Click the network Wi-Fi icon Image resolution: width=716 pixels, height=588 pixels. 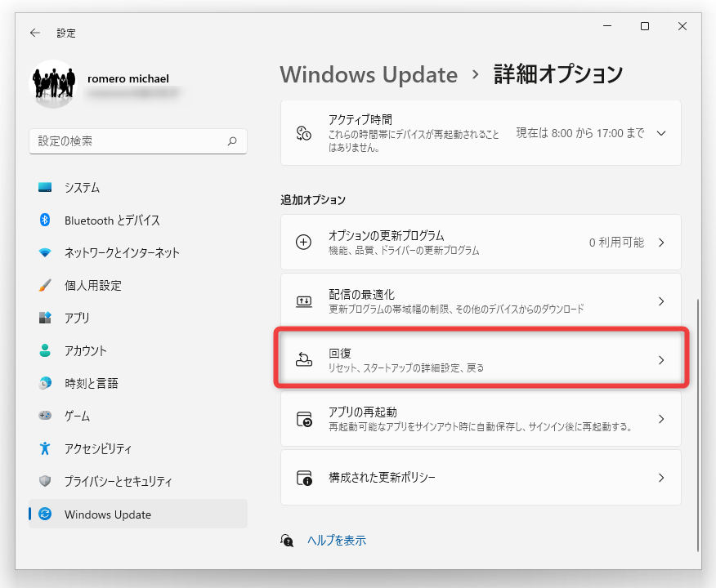tap(45, 252)
